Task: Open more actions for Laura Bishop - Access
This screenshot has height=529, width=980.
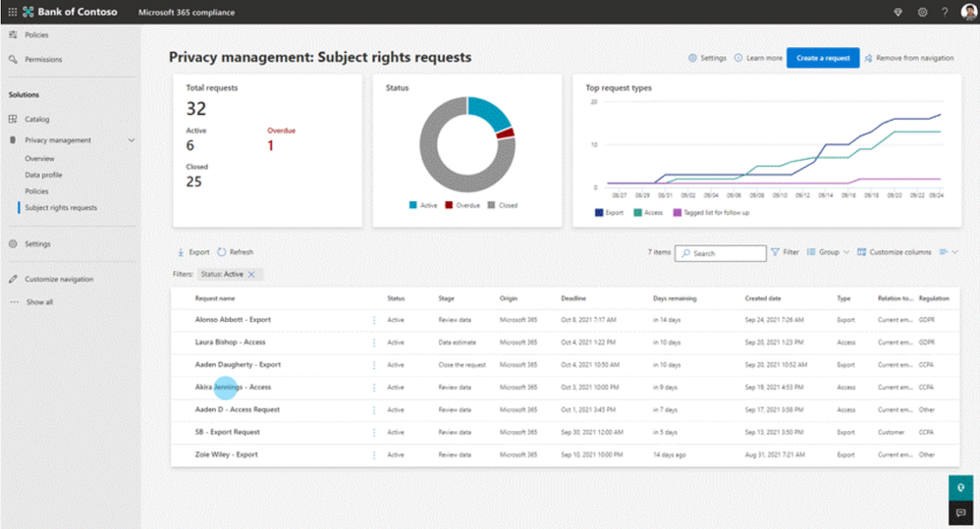Action: tap(374, 343)
